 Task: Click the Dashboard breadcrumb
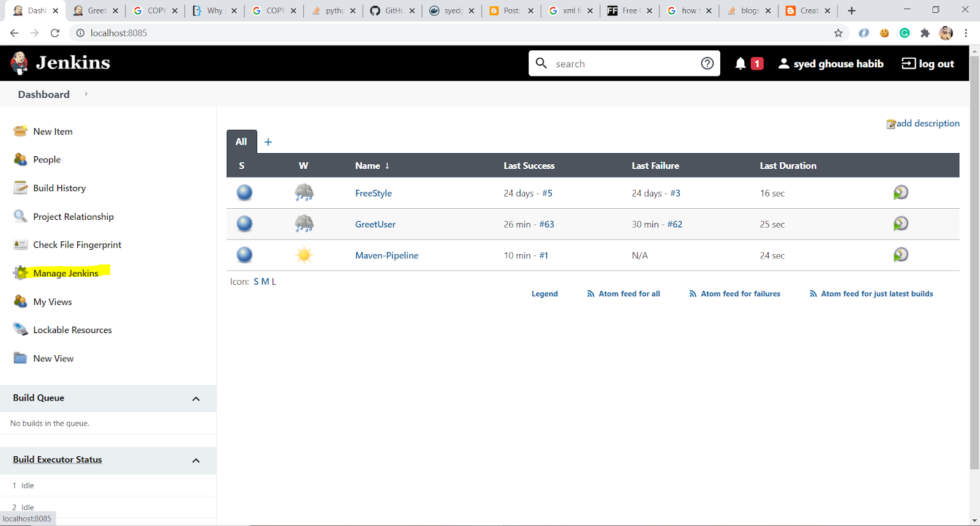43,94
